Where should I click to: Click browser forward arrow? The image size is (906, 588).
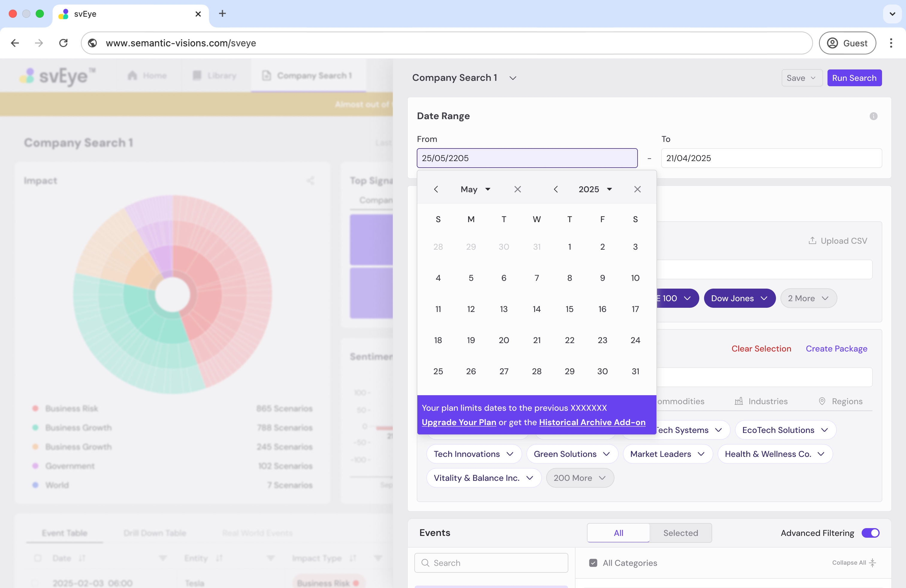[x=39, y=43]
